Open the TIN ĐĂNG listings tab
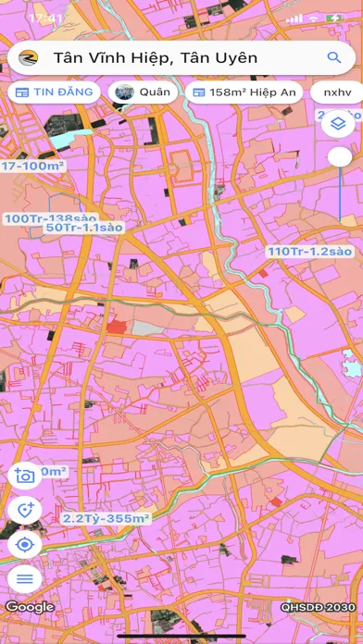 [x=55, y=92]
